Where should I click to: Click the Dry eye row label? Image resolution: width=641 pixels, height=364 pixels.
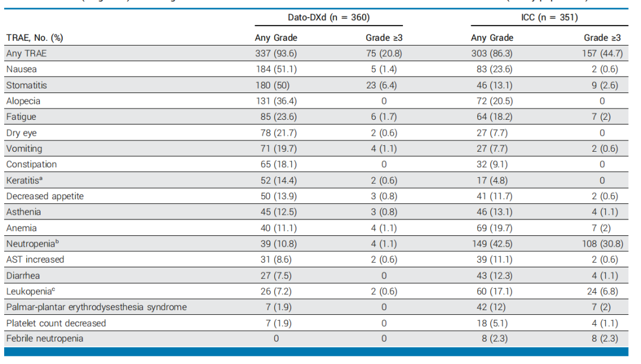tap(22, 133)
